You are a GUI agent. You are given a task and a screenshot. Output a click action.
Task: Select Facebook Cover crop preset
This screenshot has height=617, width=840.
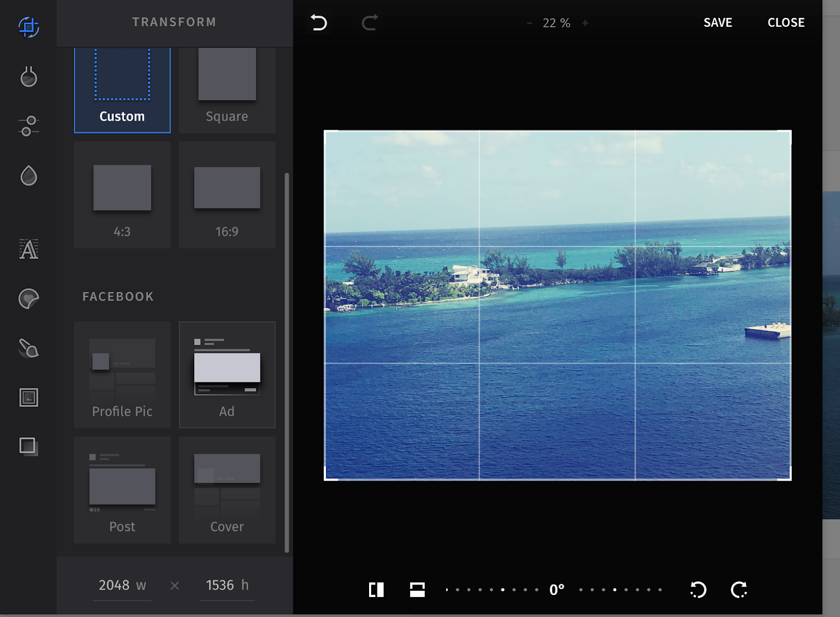click(x=227, y=490)
